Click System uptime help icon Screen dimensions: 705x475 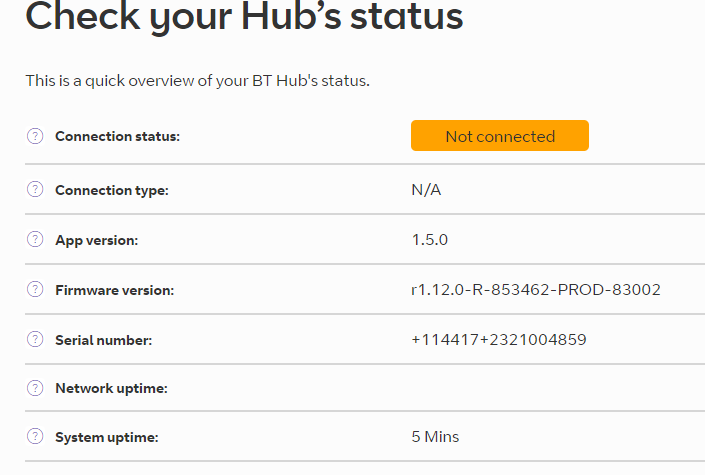35,437
